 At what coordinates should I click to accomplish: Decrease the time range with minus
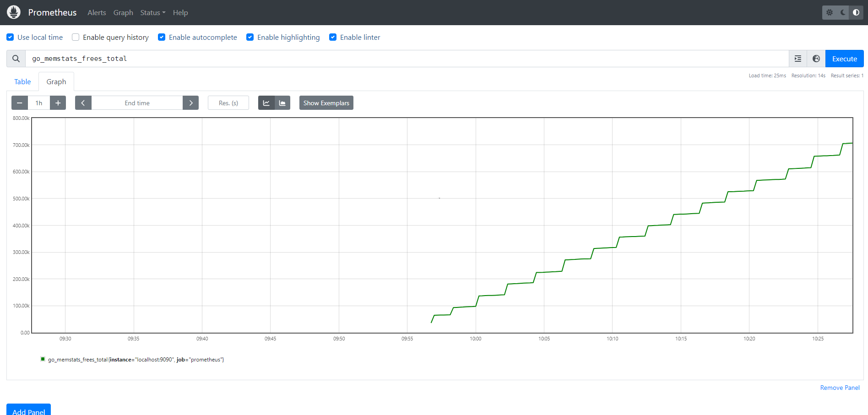coord(20,103)
